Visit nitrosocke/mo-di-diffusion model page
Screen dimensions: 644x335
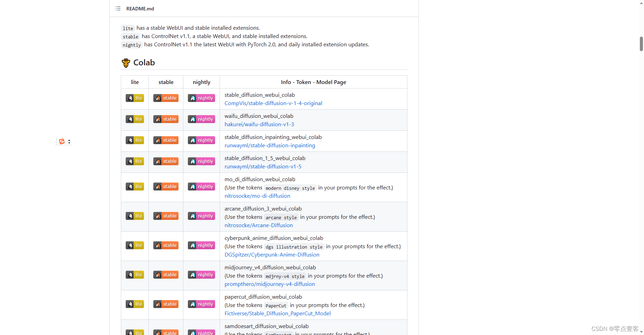tap(257, 196)
